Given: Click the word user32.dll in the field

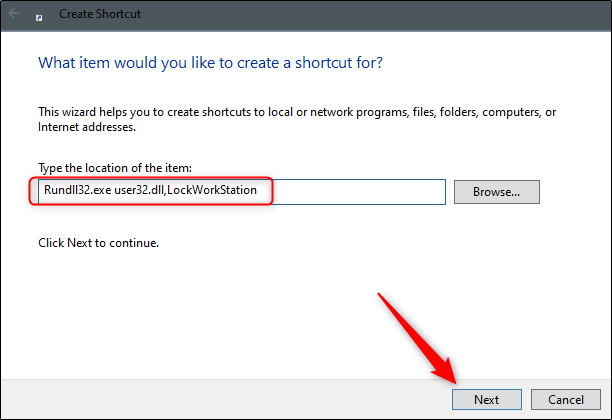Looking at the screenshot, I should tap(139, 190).
